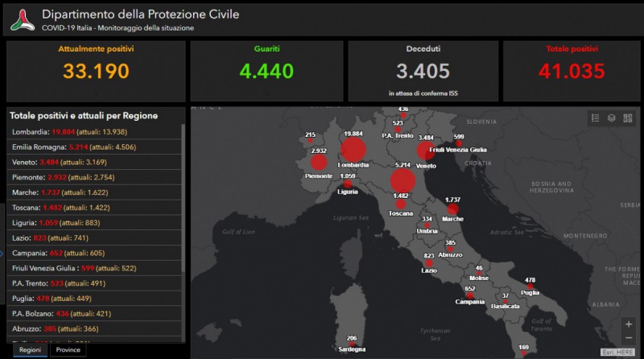The image size is (644, 359).
Task: Open the map layers icon
Action: [x=611, y=118]
